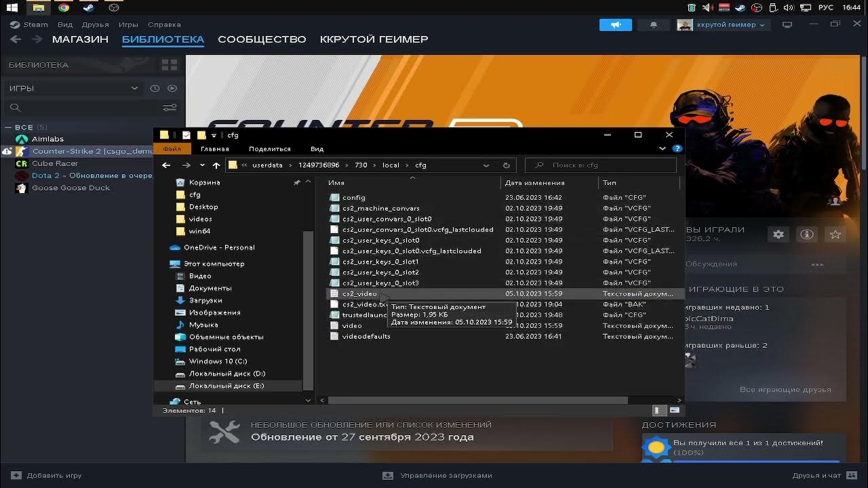The image size is (868, 488).
Task: Open the Файл tab in Explorer
Action: point(172,149)
